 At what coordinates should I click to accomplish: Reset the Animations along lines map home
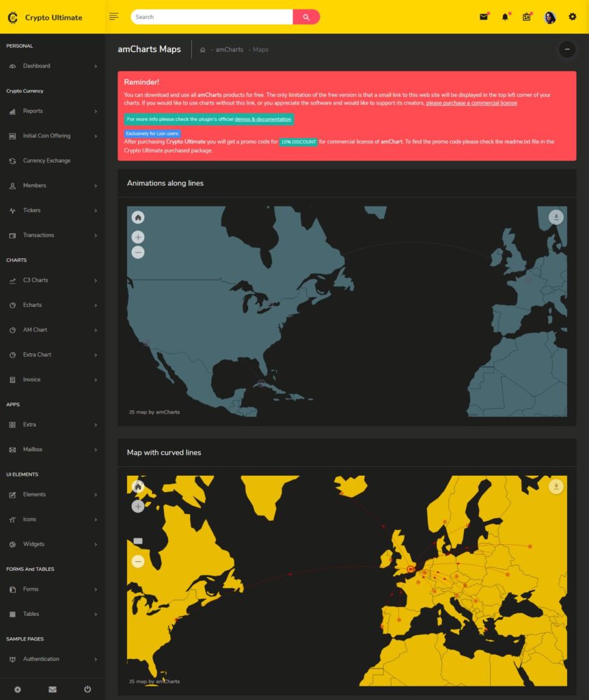(x=138, y=217)
